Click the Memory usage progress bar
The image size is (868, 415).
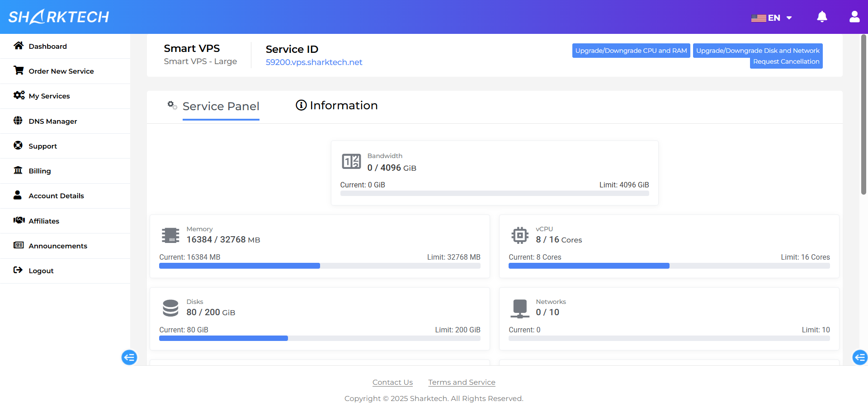320,266
